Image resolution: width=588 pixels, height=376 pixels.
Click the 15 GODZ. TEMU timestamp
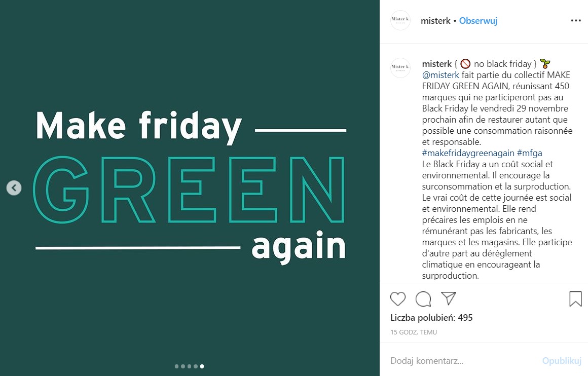(x=414, y=332)
